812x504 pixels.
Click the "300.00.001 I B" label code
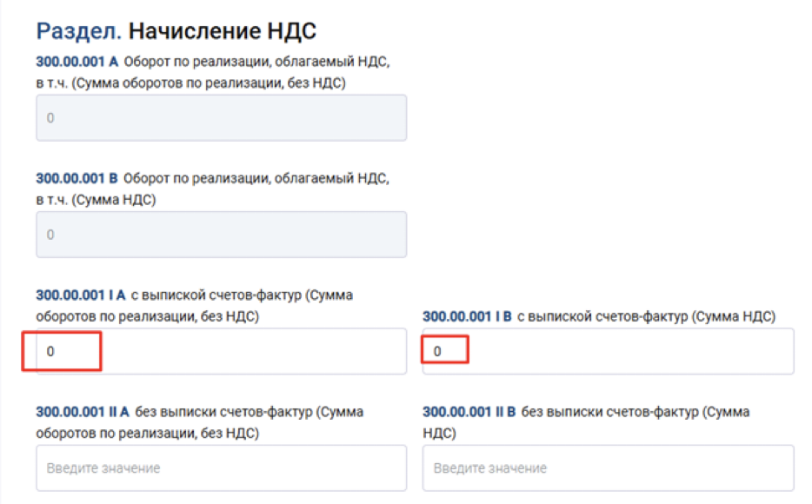tap(467, 316)
